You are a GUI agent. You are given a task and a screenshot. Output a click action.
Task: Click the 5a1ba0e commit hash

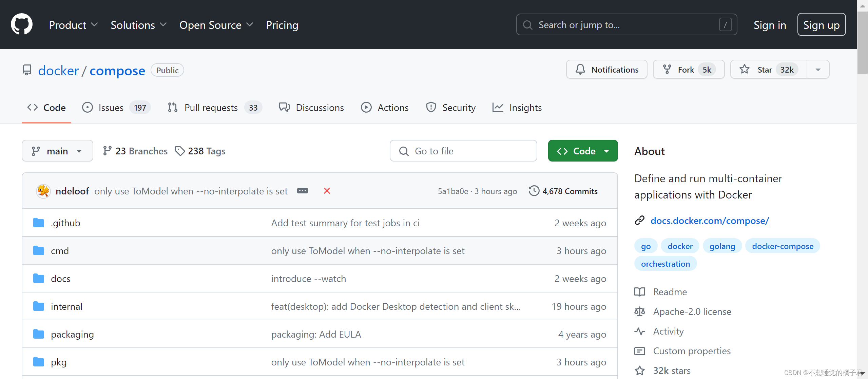(453, 191)
